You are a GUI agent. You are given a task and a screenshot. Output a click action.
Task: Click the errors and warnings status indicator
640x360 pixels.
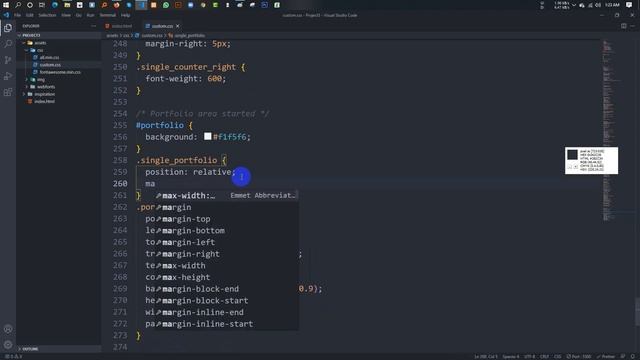(13, 357)
